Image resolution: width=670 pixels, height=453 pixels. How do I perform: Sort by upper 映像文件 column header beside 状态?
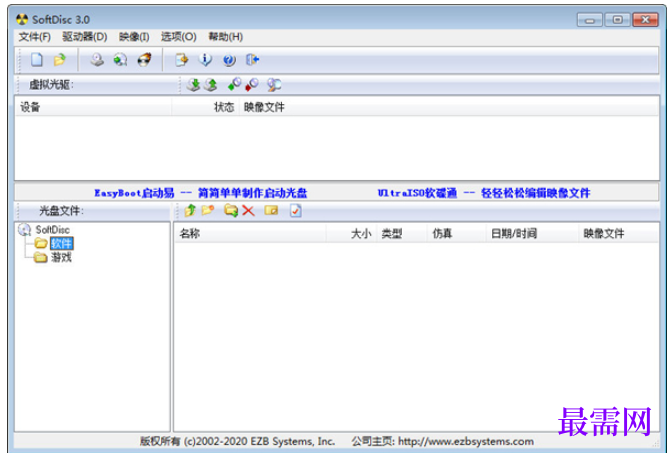point(449,107)
